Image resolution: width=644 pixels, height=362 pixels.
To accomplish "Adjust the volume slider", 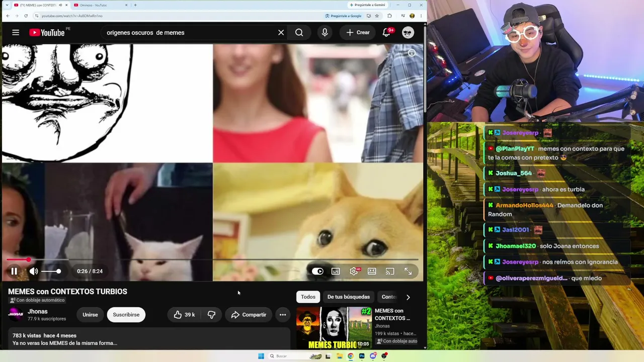I will [51, 271].
